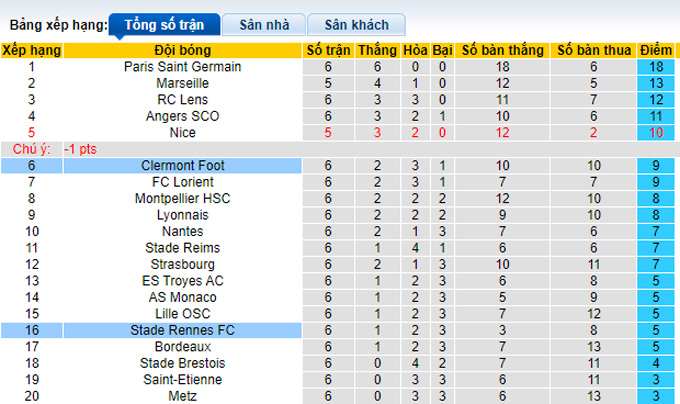Click the Stade Reims team name

coord(182,248)
